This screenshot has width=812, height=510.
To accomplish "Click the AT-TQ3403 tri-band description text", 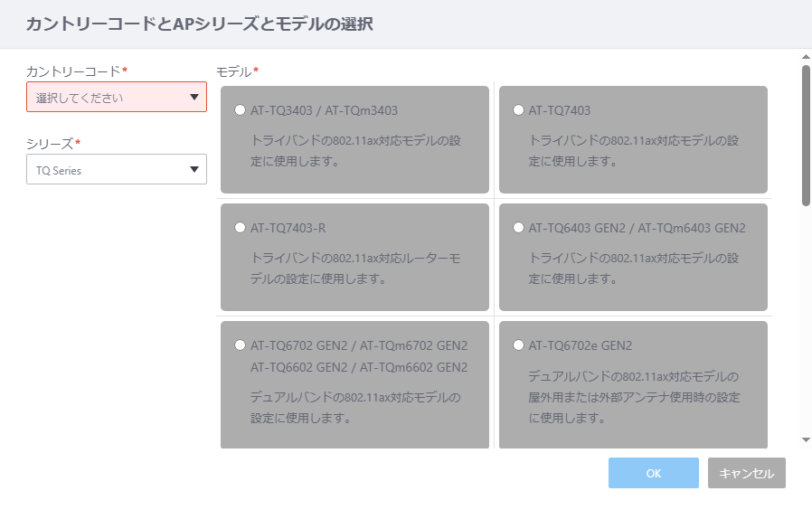I will pos(355,151).
